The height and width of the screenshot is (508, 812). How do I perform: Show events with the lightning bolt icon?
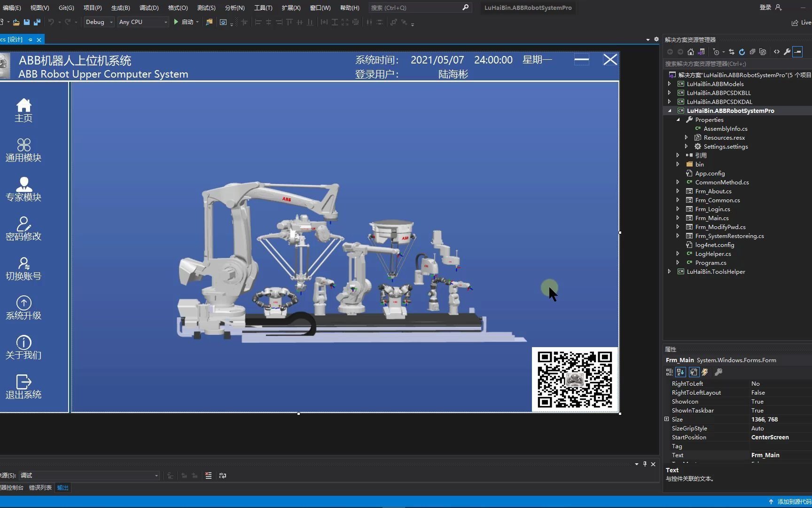(x=705, y=372)
